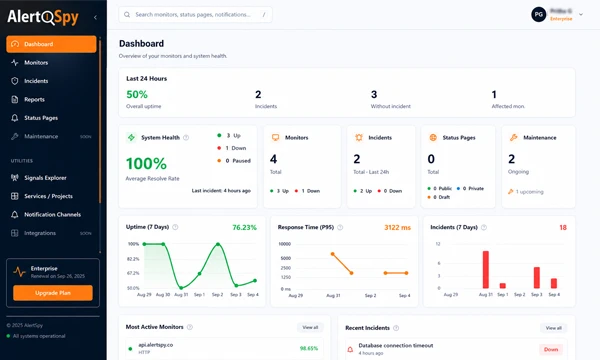Click the incident bell alert icon
The image size is (600, 360).
point(350,349)
